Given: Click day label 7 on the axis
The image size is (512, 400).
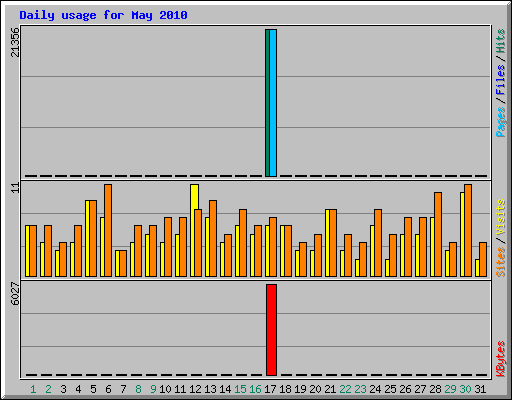Looking at the screenshot, I should (x=123, y=389).
